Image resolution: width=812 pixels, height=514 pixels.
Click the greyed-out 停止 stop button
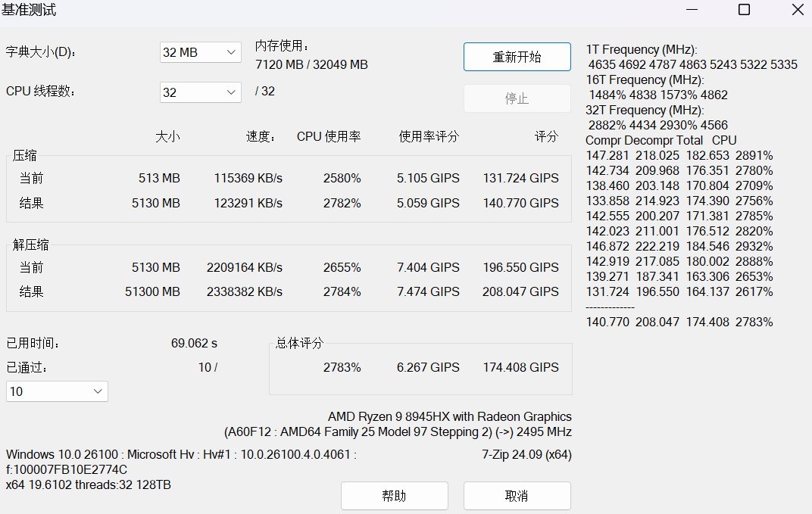tap(517, 98)
